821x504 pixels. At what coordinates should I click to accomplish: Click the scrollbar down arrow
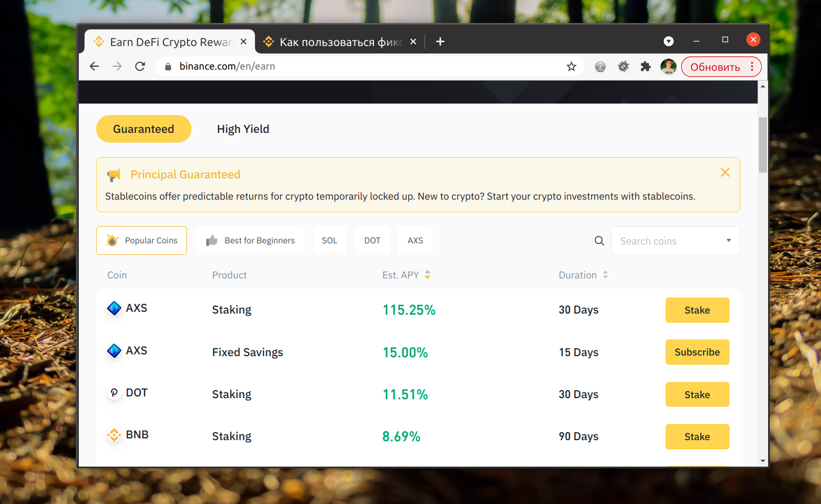[x=763, y=461]
